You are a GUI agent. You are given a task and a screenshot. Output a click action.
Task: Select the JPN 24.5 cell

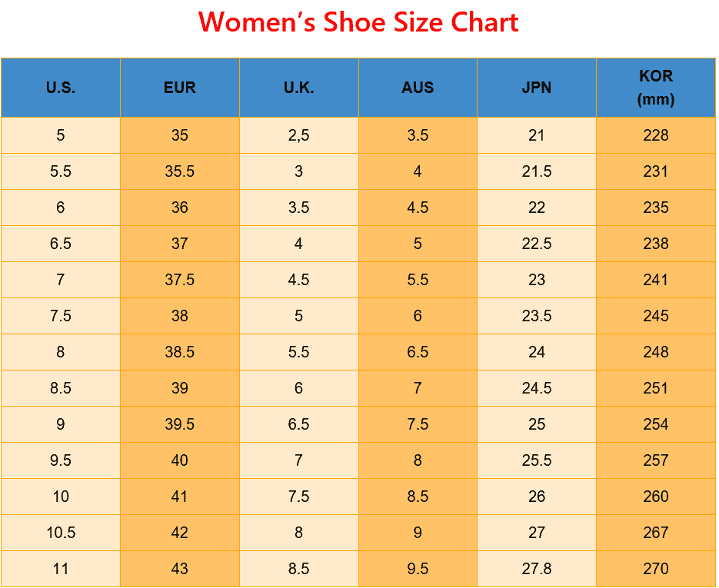(x=537, y=388)
